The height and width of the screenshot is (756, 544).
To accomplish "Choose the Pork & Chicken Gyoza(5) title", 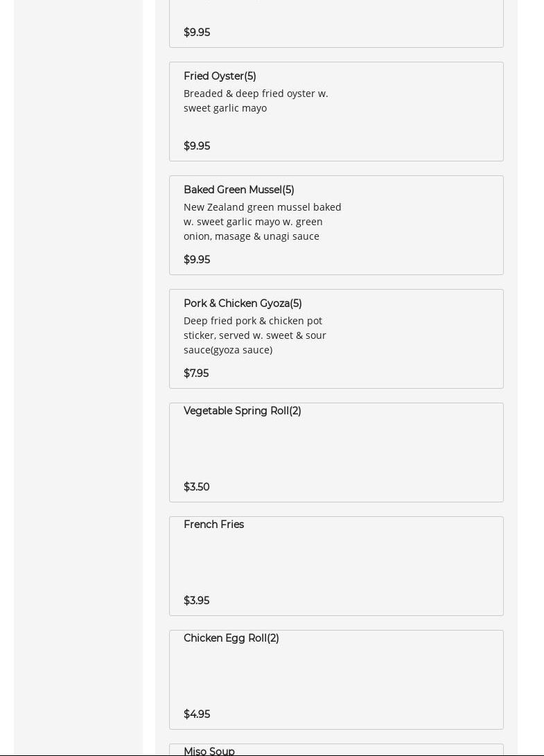I will [x=243, y=304].
